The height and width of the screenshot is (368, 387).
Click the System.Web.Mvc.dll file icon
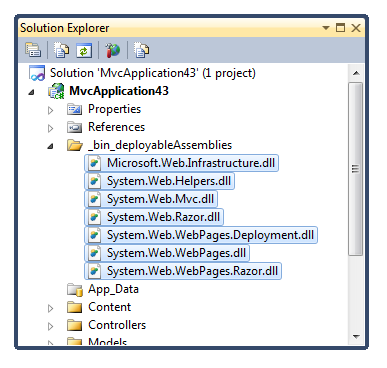(x=94, y=199)
